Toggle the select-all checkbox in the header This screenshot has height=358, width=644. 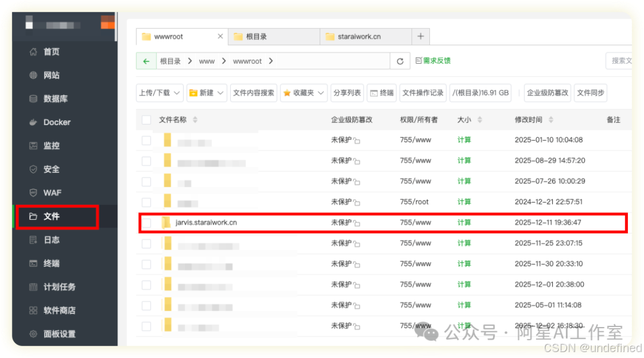[146, 120]
